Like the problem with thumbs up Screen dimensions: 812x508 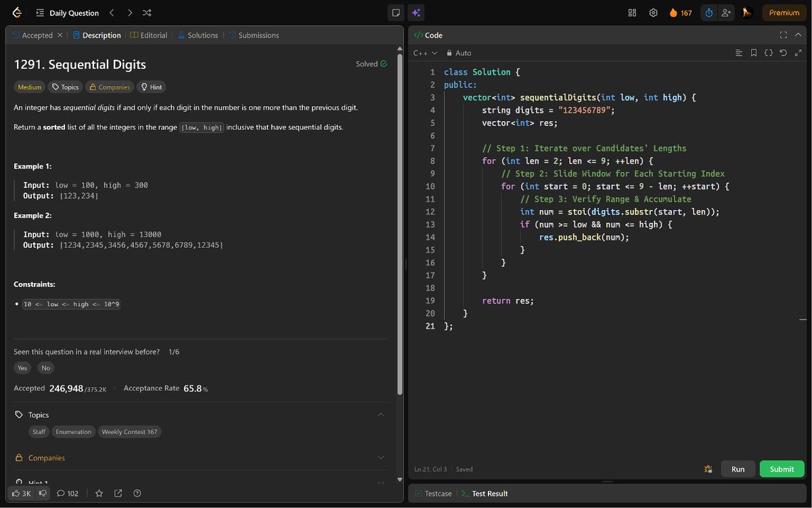[x=22, y=493]
